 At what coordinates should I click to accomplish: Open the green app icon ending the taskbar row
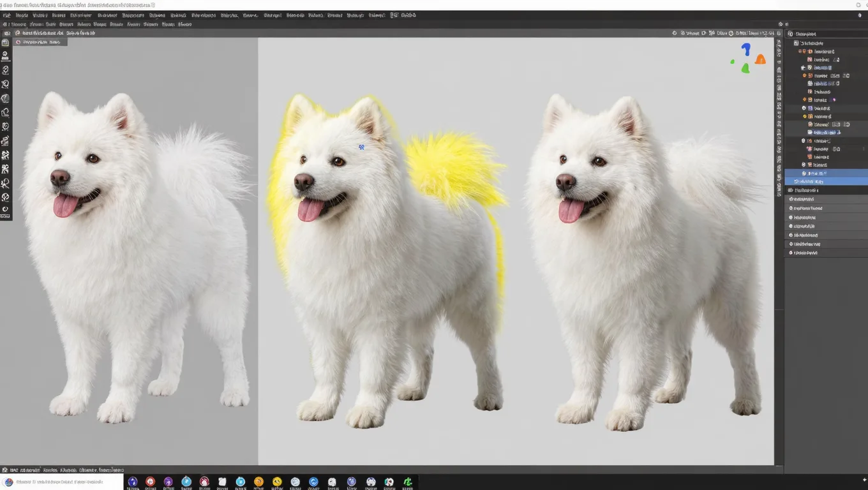point(407,482)
